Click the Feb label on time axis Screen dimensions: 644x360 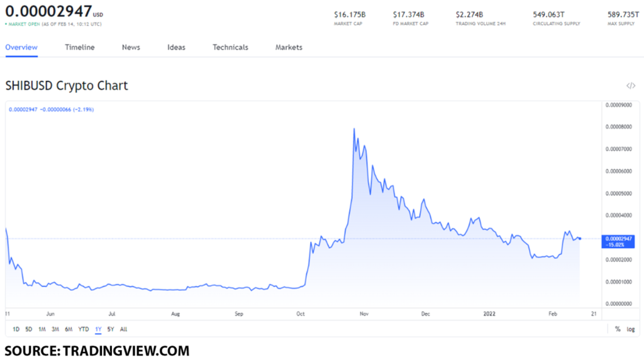click(x=553, y=314)
